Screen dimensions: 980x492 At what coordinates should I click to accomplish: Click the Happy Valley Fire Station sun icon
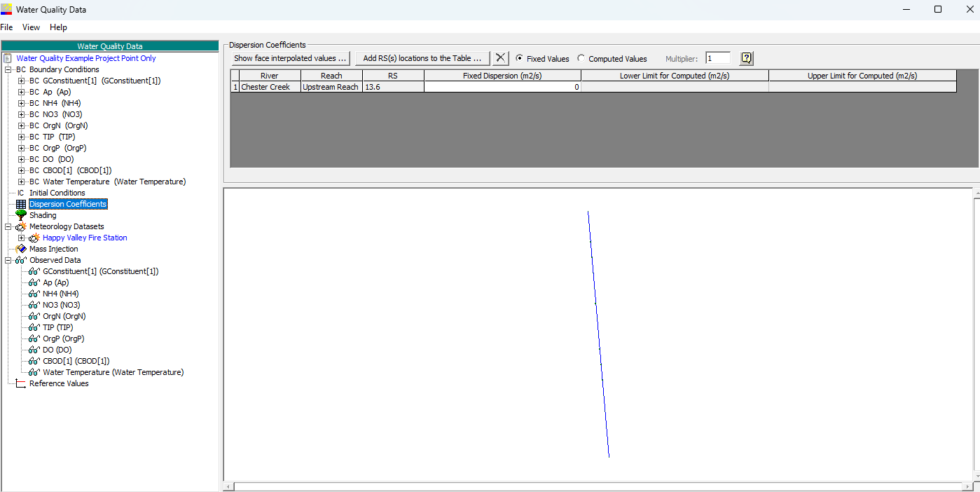[34, 238]
